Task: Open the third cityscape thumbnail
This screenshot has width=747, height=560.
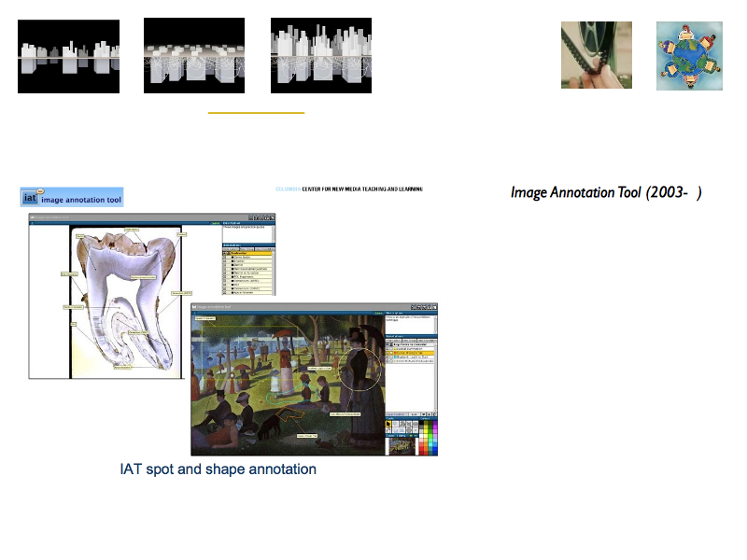Action: pyautogui.click(x=321, y=56)
